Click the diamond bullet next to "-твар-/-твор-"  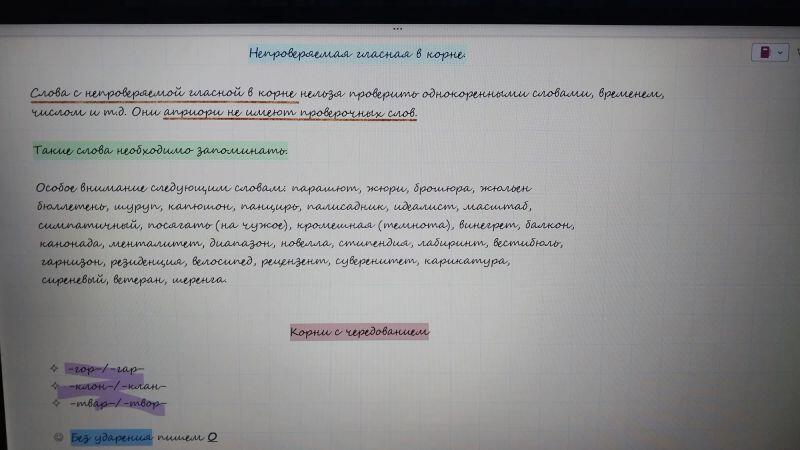click(54, 402)
